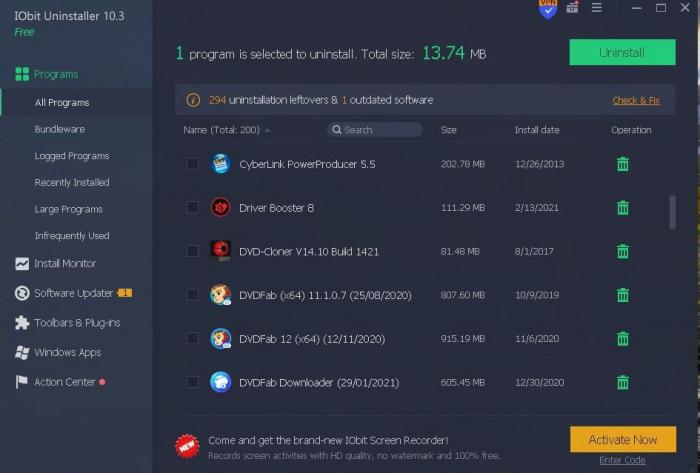Select DVDFab Downloader (29/01/2021) name
The width and height of the screenshot is (700, 473).
pos(319,383)
